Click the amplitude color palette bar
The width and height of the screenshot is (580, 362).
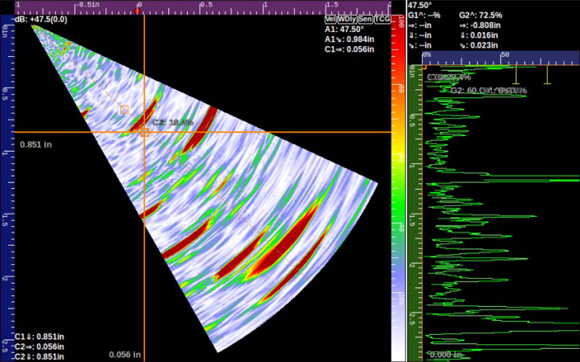pos(398,188)
